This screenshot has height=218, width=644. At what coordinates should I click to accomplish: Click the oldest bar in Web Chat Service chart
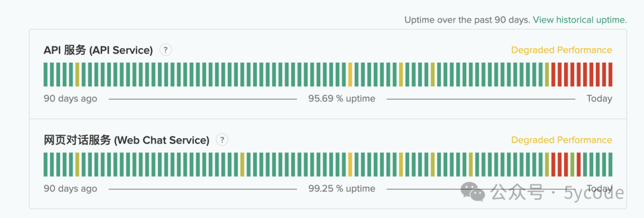point(46,164)
